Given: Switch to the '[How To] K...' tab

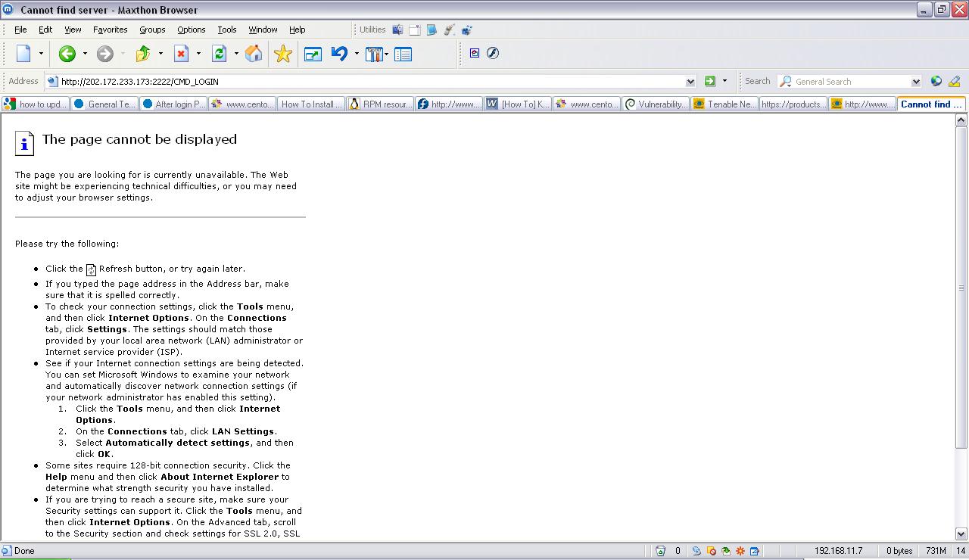Looking at the screenshot, I should click(518, 104).
